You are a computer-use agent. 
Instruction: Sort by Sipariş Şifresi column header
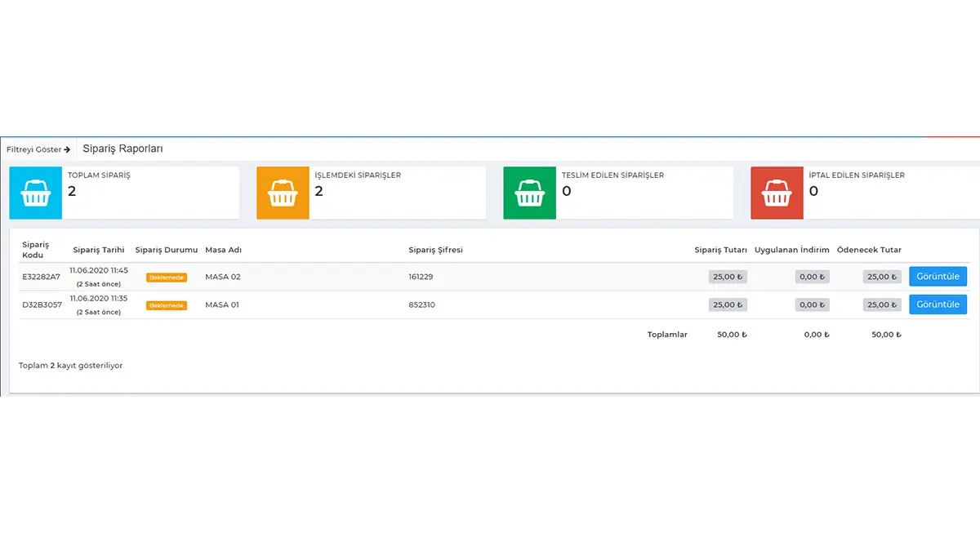click(x=435, y=250)
